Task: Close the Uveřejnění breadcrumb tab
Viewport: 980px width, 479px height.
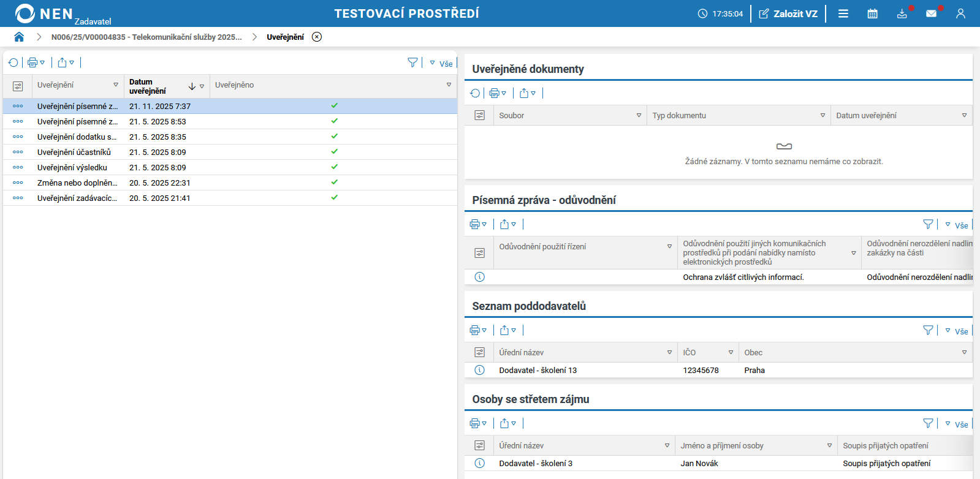Action: [316, 37]
